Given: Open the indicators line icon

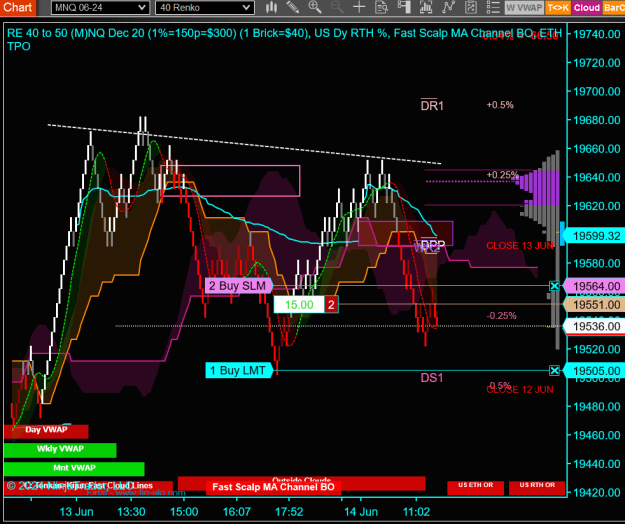Looking at the screenshot, I should click(x=448, y=7).
